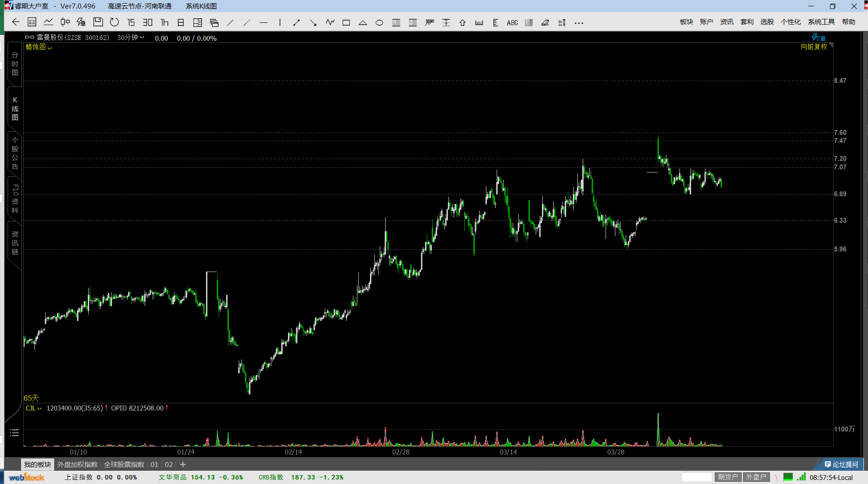Select the ellipse drawing tool
The image size is (868, 484).
(379, 23)
